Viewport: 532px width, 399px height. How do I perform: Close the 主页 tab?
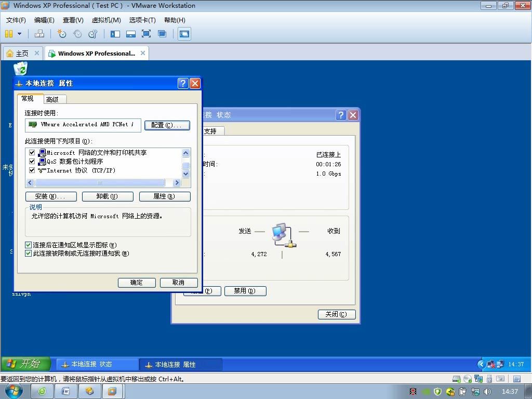[37, 53]
